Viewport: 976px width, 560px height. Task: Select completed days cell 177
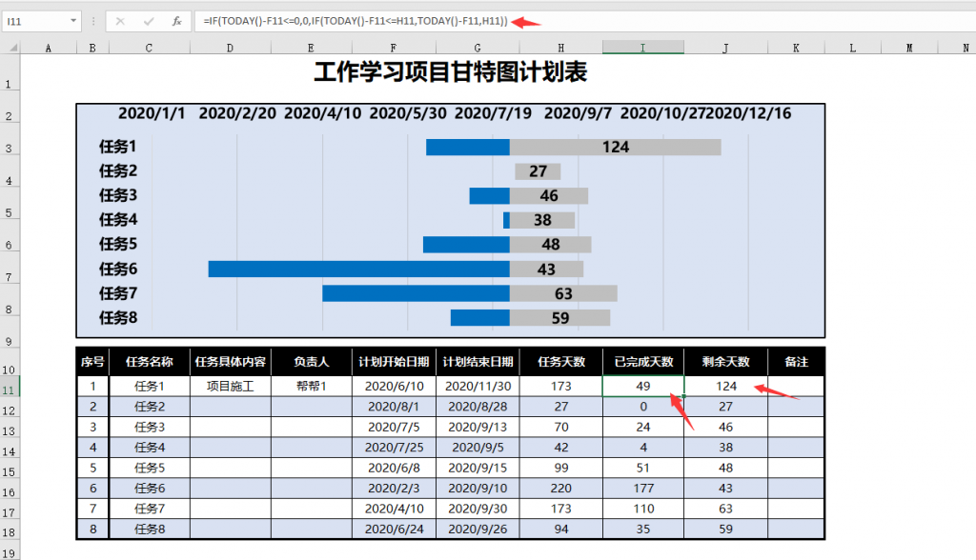click(x=643, y=489)
